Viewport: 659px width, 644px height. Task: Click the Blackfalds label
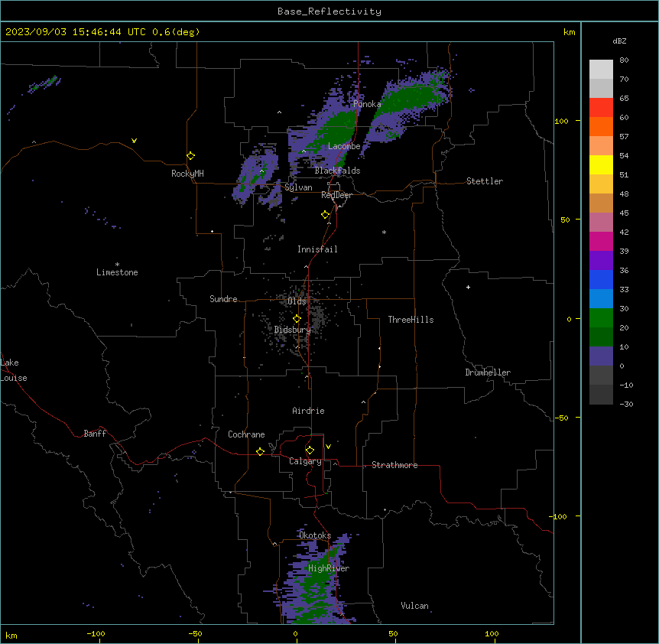(x=337, y=171)
